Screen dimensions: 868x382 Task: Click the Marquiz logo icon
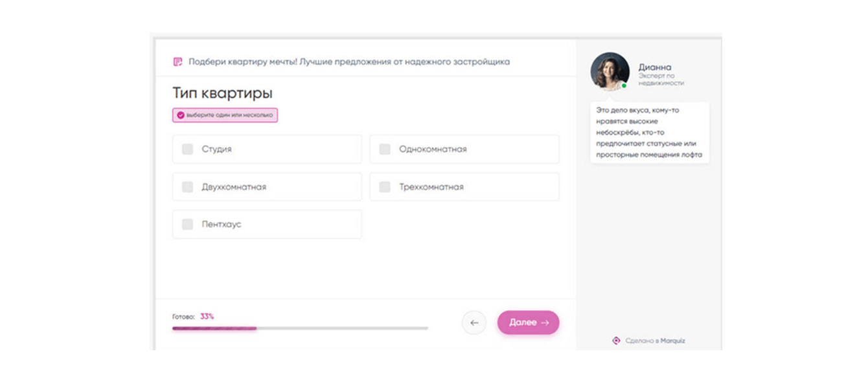[616, 341]
